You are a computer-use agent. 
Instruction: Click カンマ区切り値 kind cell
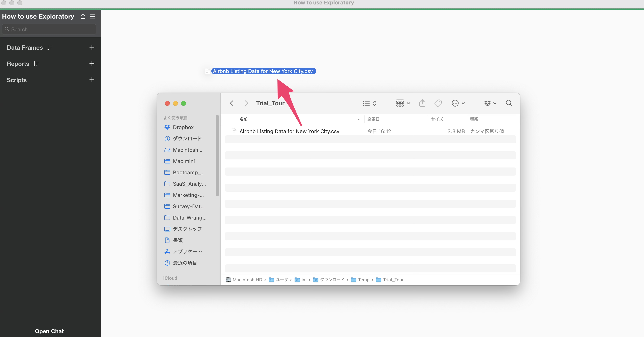click(487, 131)
